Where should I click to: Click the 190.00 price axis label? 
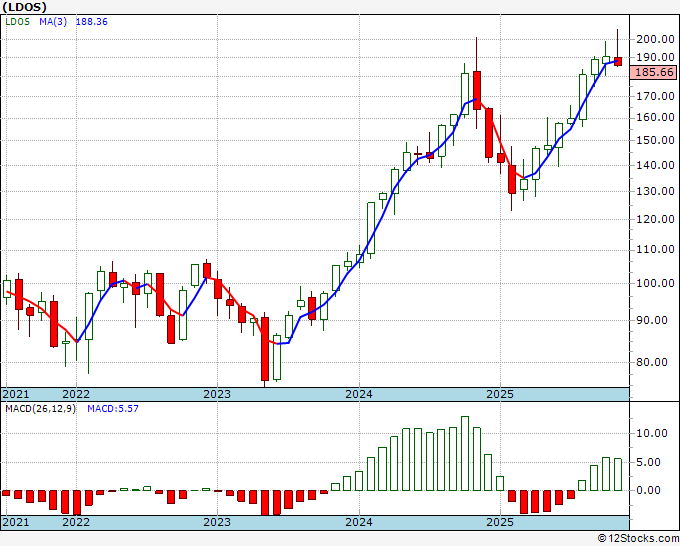pyautogui.click(x=655, y=57)
